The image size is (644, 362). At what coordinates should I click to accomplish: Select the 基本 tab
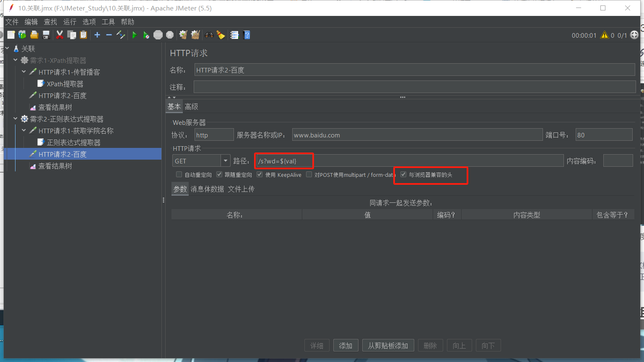coord(174,106)
